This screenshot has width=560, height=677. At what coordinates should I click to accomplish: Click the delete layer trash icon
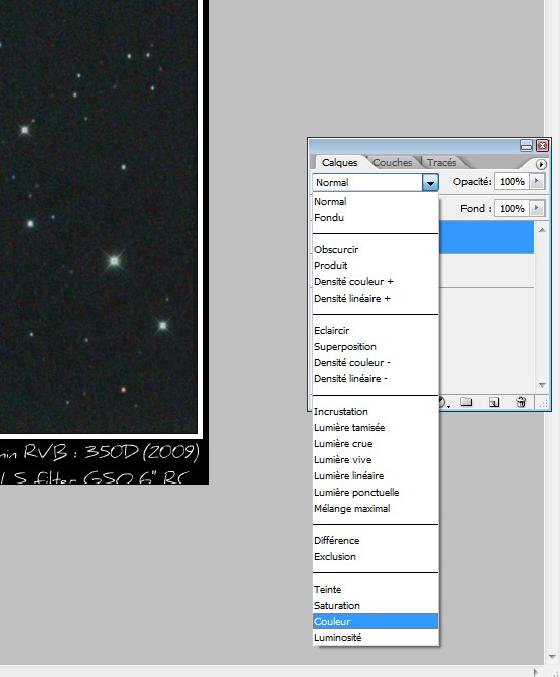pyautogui.click(x=521, y=402)
